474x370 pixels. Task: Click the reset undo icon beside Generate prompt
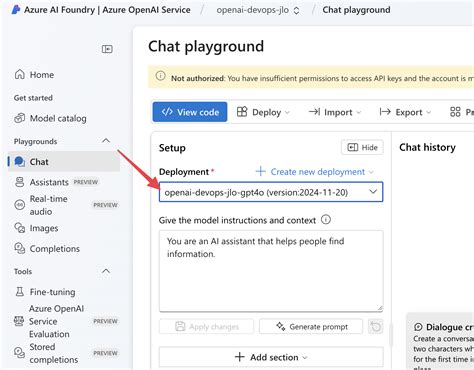[376, 327]
